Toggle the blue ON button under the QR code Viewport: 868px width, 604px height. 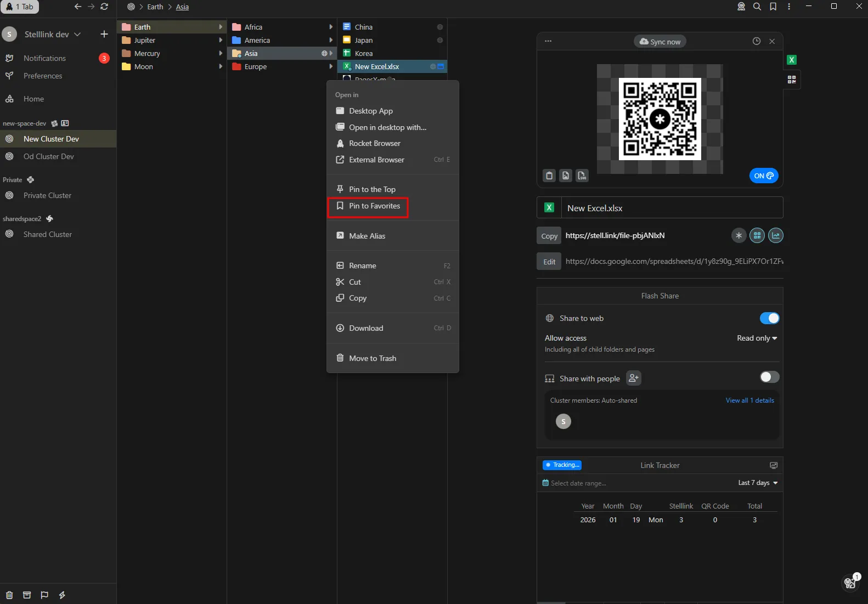[x=763, y=176]
